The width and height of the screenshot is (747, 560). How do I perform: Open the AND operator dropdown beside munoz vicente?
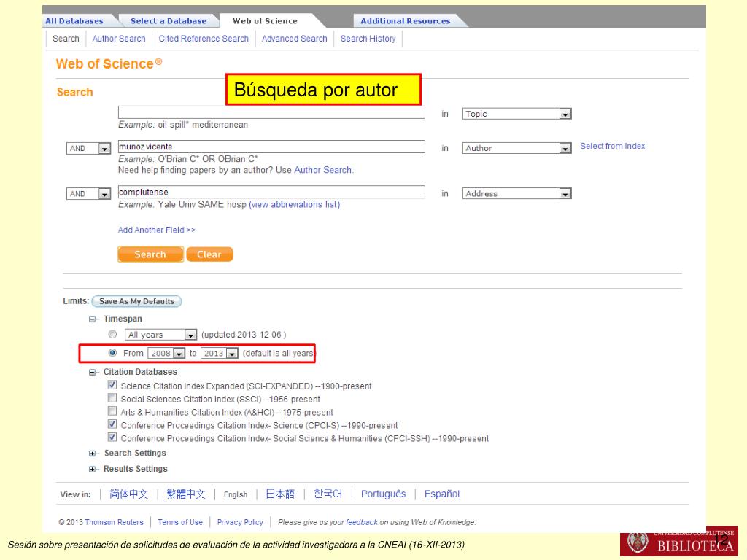coord(88,149)
